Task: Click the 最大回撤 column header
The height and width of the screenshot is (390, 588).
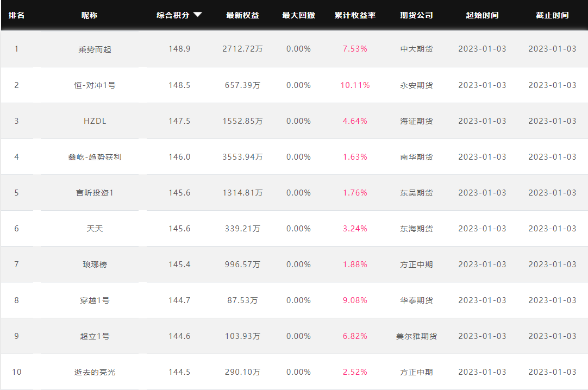Action: [298, 15]
